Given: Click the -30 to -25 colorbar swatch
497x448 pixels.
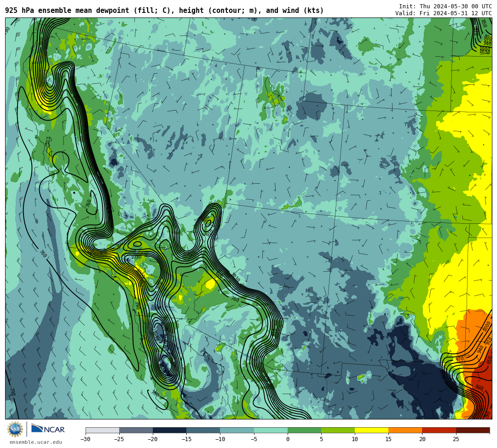Looking at the screenshot, I should click(102, 430).
